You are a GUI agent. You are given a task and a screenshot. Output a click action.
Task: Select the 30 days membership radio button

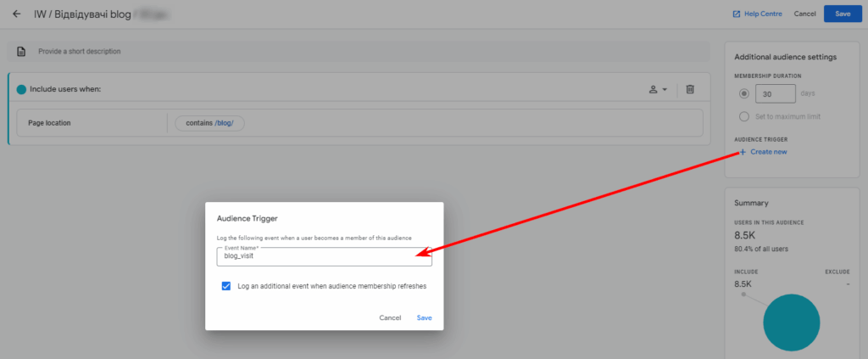744,93
